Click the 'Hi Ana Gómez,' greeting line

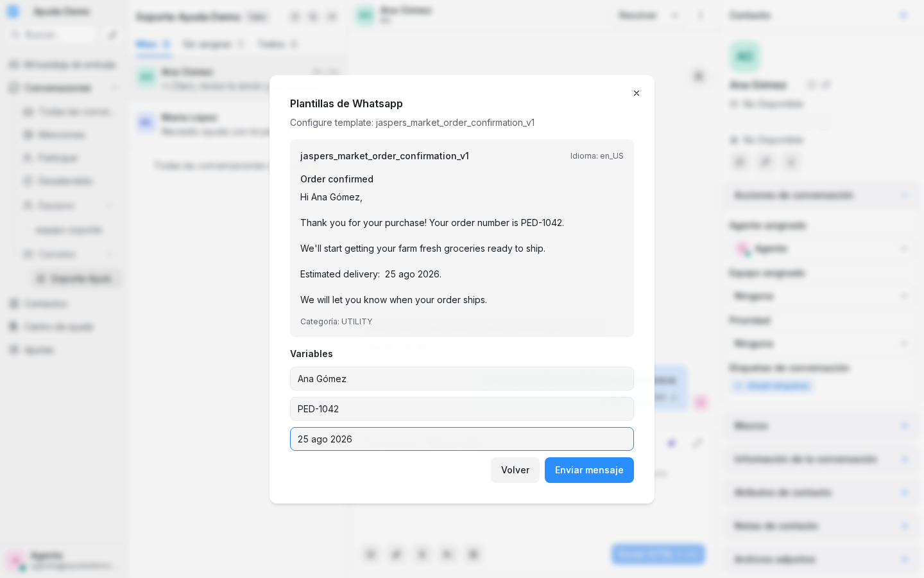point(331,197)
